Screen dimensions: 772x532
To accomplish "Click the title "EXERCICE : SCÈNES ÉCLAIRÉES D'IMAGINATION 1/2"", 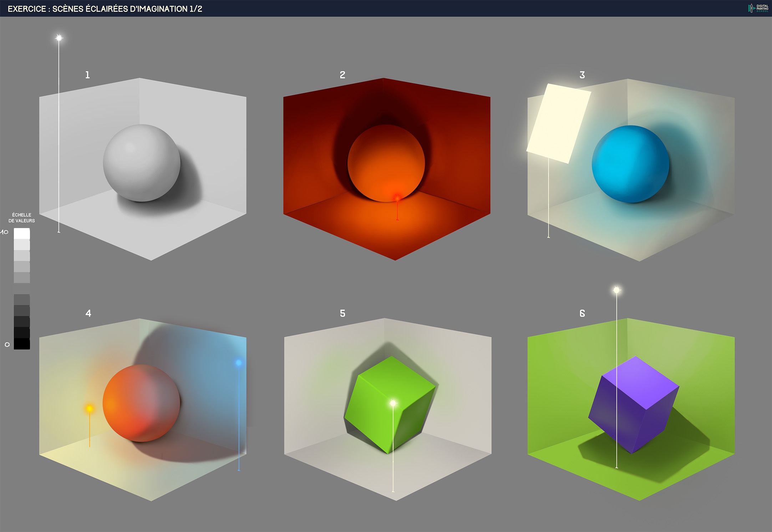I will 105,9.
